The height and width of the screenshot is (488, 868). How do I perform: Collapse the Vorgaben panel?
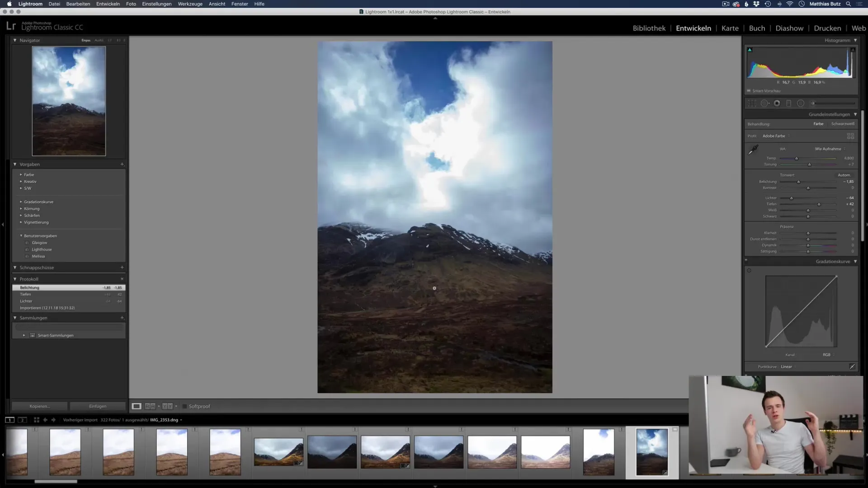click(x=15, y=164)
